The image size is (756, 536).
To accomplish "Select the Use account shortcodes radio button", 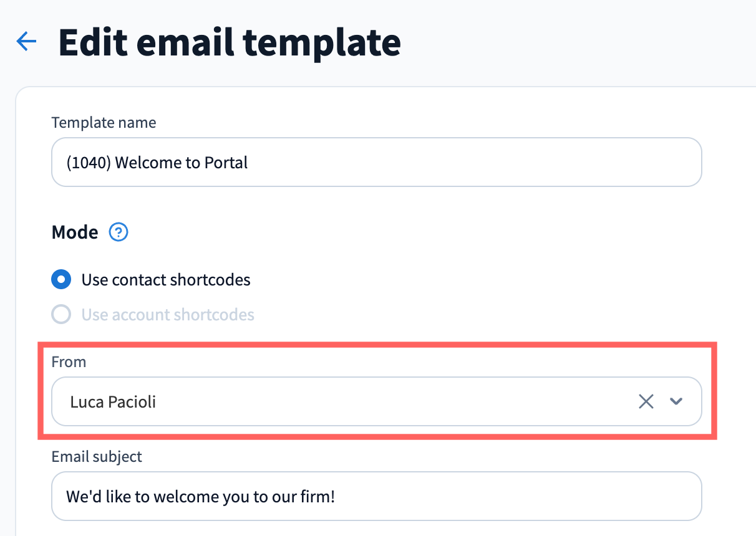I will [x=61, y=314].
